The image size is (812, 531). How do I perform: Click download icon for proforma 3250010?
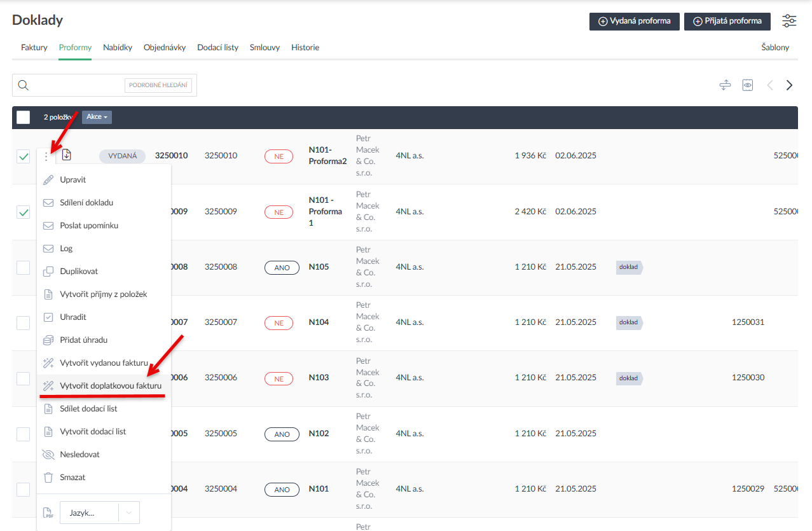[x=67, y=155]
